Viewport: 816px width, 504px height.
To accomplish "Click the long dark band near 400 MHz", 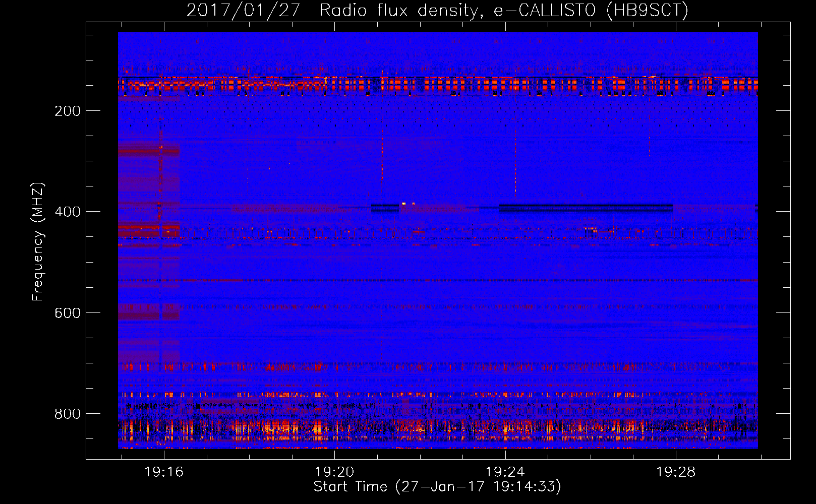I will [586, 208].
